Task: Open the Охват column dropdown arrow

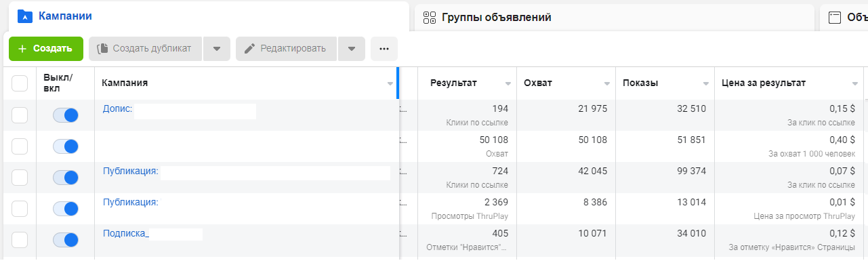Action: pyautogui.click(x=607, y=84)
